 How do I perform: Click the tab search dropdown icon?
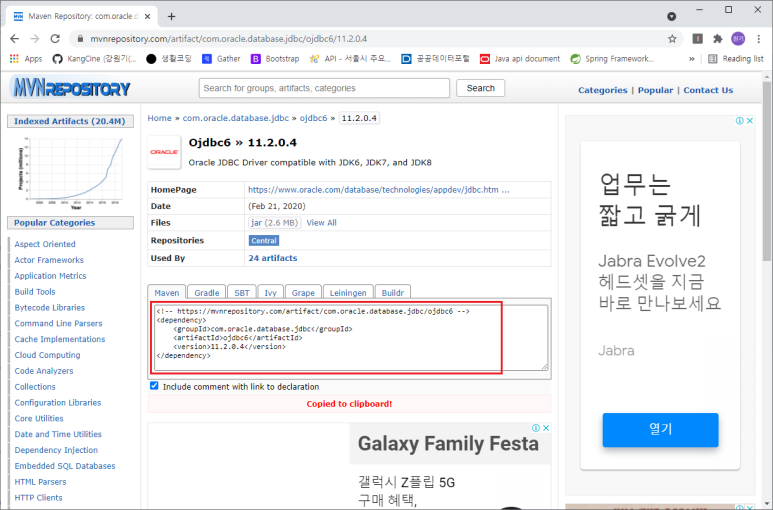[671, 16]
